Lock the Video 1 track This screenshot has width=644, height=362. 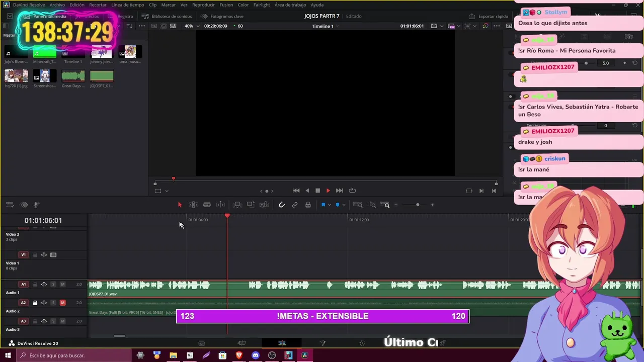[x=35, y=255]
